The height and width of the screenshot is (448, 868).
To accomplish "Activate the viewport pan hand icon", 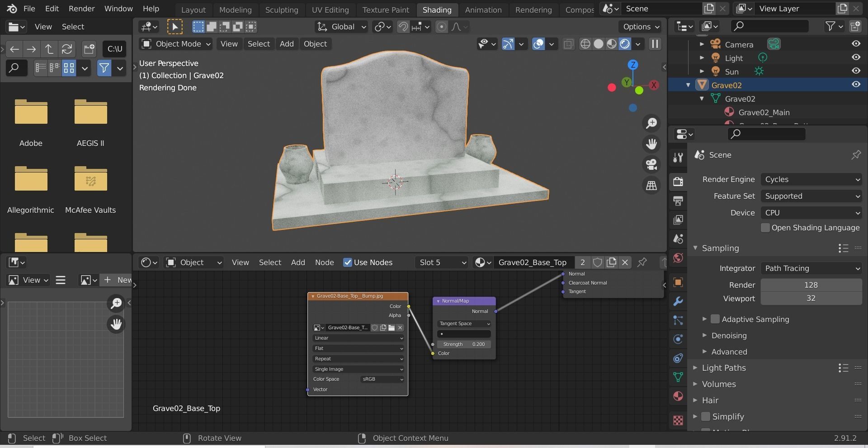I will 651,144.
